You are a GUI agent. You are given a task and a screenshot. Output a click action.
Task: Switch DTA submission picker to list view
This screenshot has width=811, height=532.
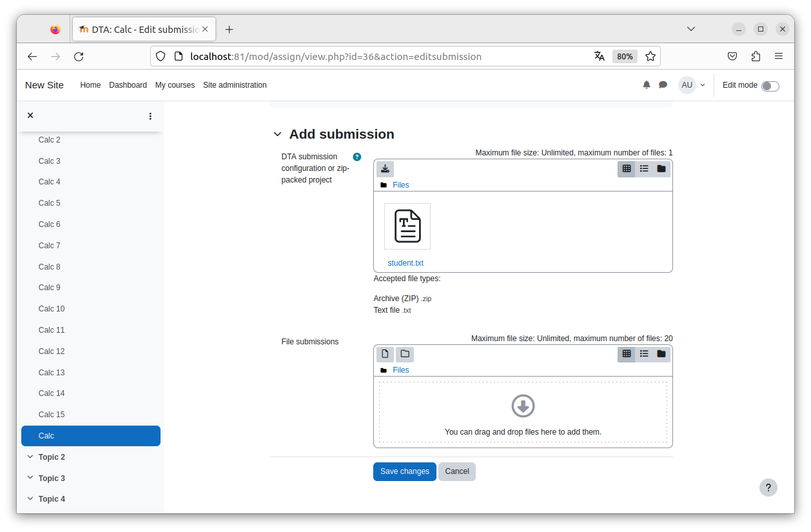click(x=644, y=169)
